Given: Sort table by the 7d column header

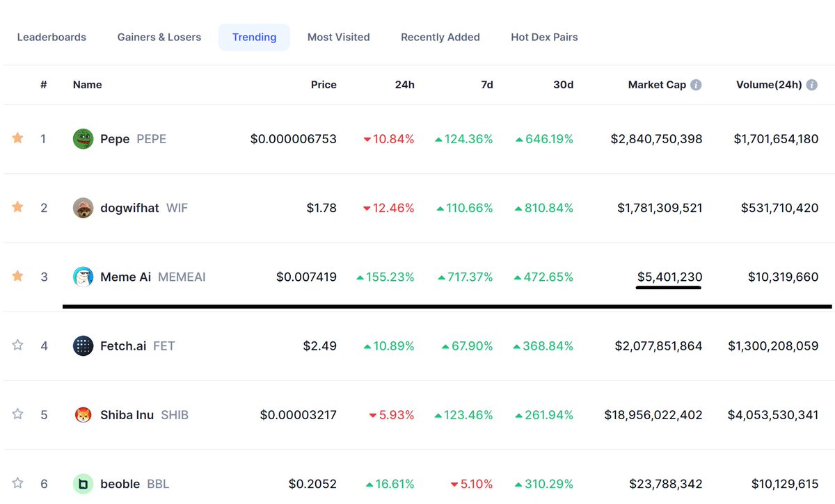Looking at the screenshot, I should tap(486, 84).
